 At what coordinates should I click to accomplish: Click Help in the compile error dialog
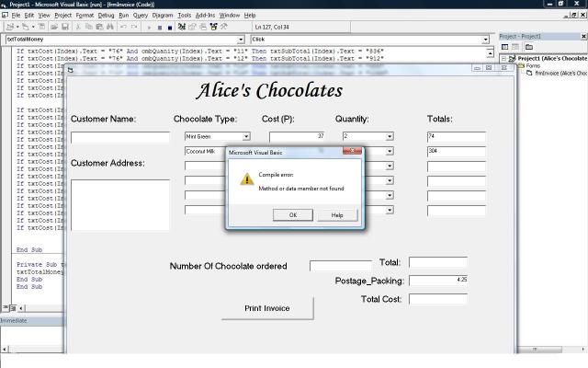click(x=337, y=214)
